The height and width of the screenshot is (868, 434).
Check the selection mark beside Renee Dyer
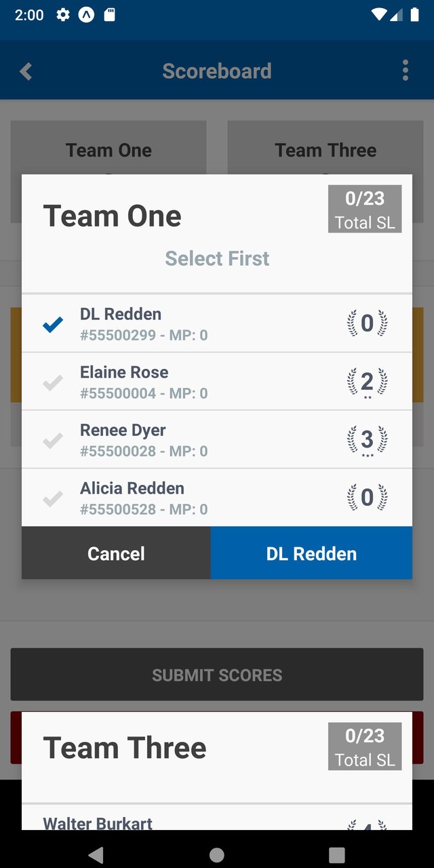52,439
